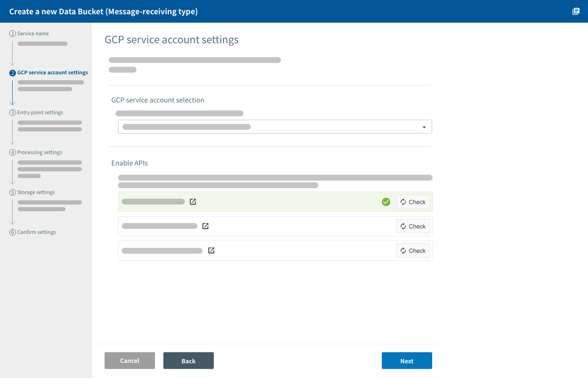Image resolution: width=588 pixels, height=378 pixels.
Task: Open external link in the second API row
Action: coord(205,226)
